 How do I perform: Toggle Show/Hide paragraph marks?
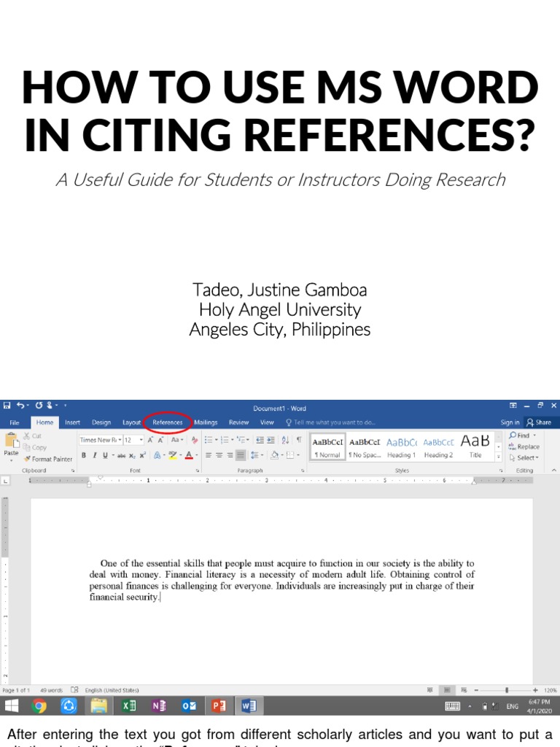[299, 440]
